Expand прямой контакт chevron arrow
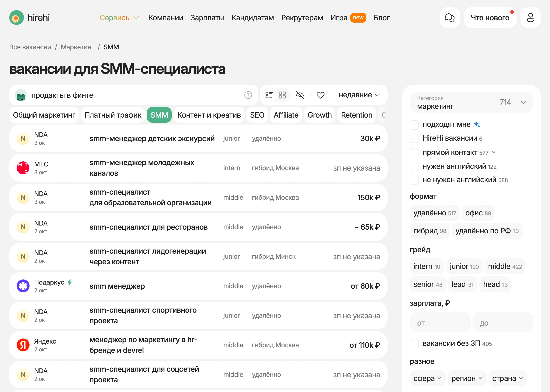Image resolution: width=550 pixels, height=392 pixels. coord(493,152)
